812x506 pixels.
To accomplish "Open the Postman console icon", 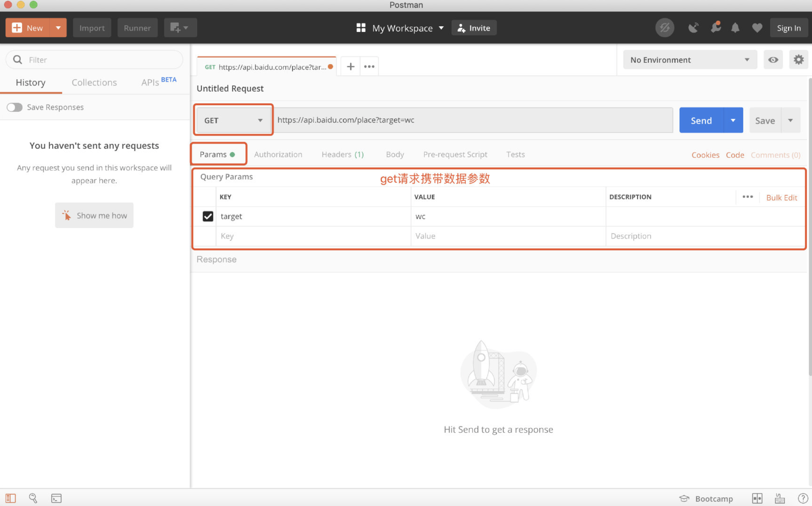I will 56,498.
